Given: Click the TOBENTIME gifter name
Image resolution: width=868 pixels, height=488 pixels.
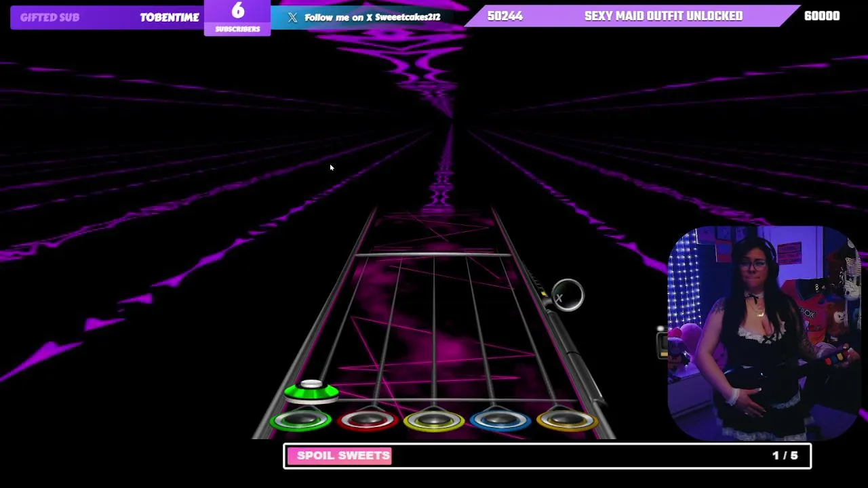Looking at the screenshot, I should (170, 18).
